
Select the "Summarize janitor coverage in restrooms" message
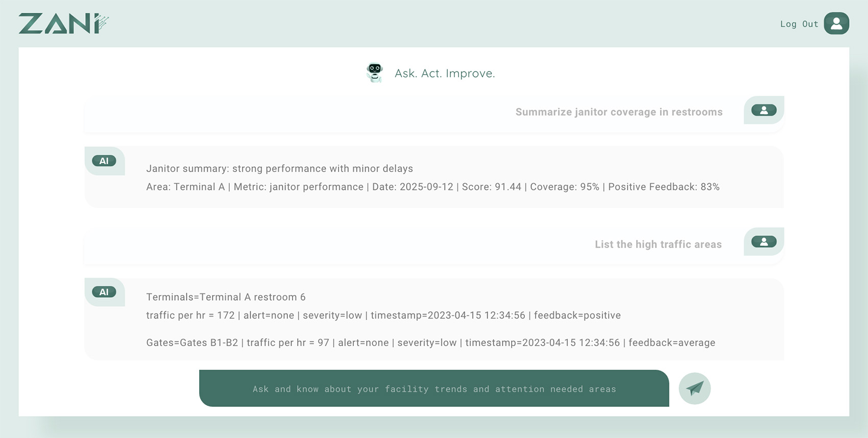(x=619, y=112)
